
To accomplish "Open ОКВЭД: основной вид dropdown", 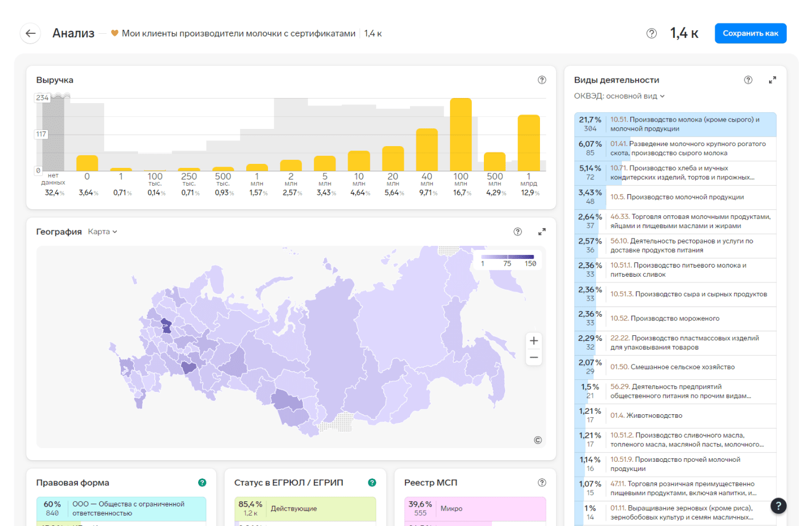I will (620, 96).
